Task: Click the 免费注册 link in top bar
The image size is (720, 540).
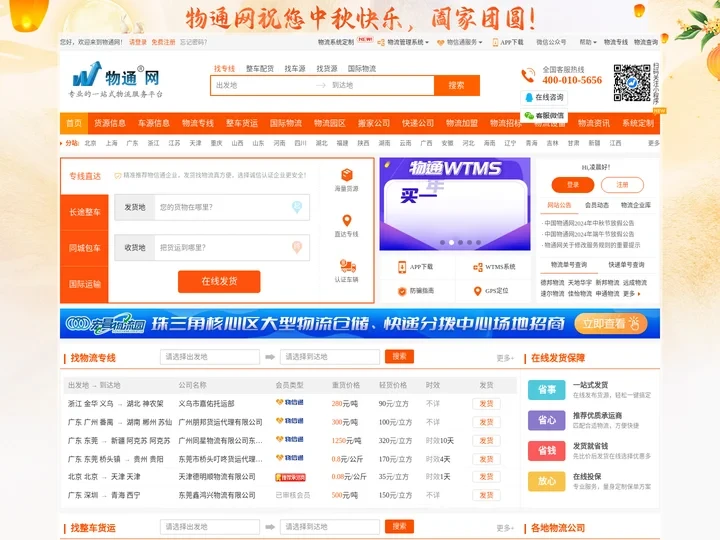Action: click(163, 42)
